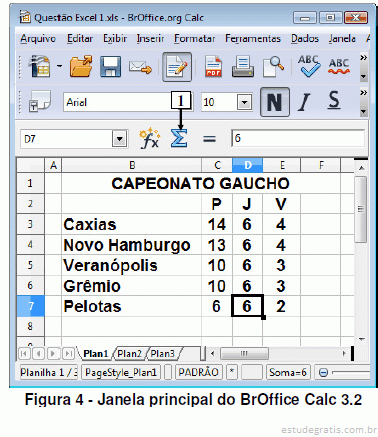Expand the font size dropdown

(x=244, y=102)
